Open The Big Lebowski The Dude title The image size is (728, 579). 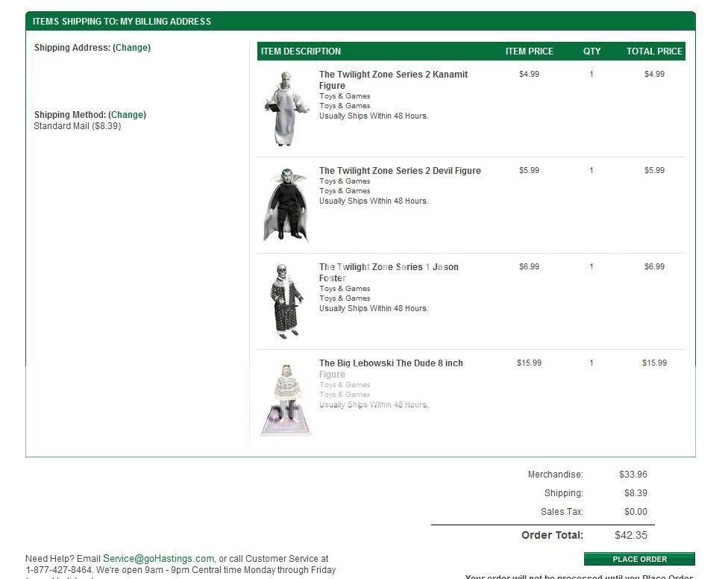point(391,369)
